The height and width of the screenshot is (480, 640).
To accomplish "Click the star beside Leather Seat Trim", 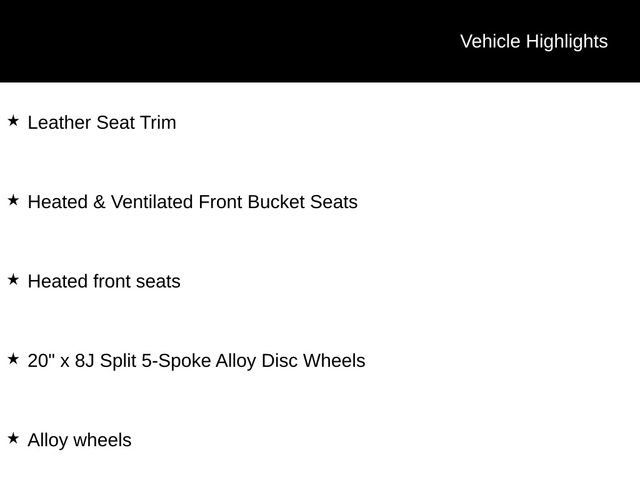I will point(13,121).
